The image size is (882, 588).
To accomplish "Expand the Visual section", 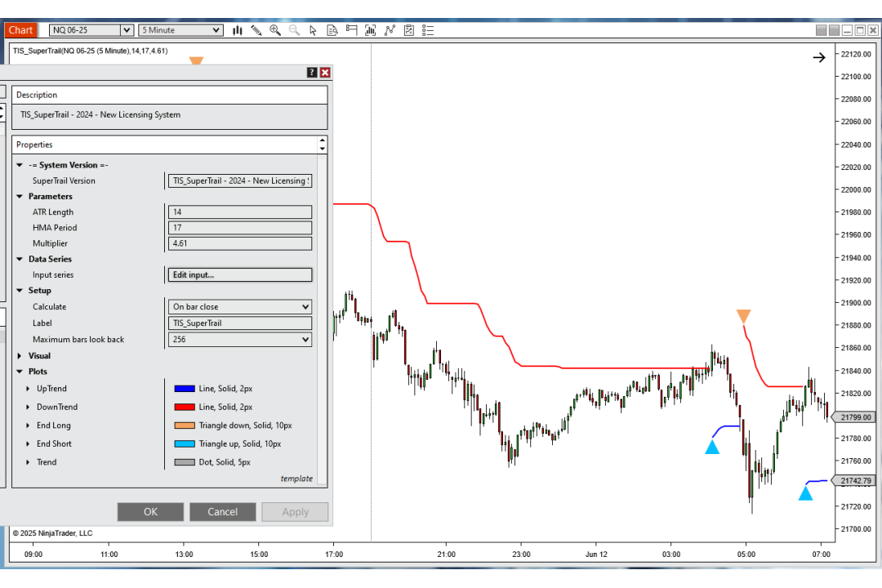I will (x=20, y=355).
